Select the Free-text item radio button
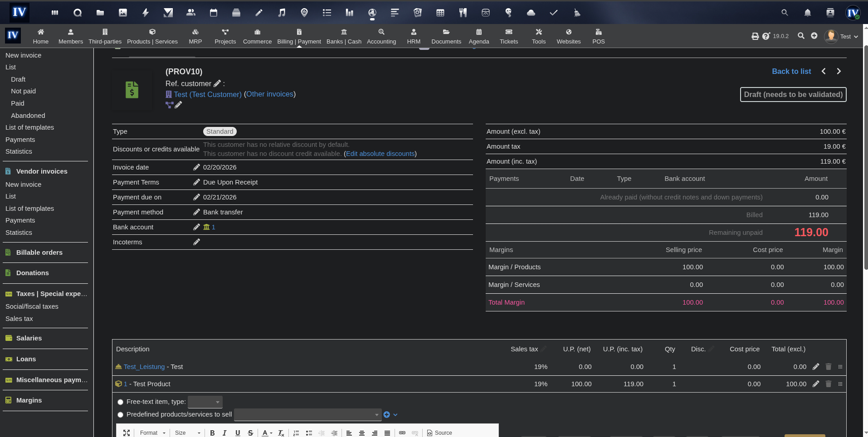 (120, 402)
